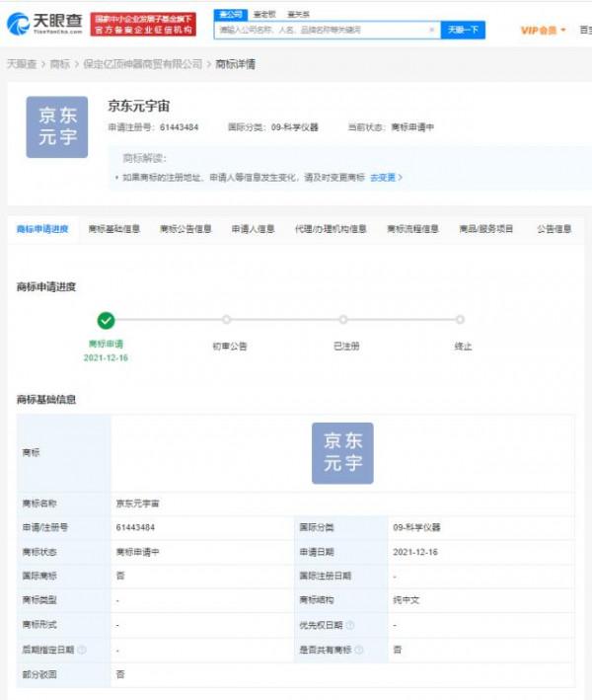Click help icon next to 是否共有商标

(x=359, y=650)
